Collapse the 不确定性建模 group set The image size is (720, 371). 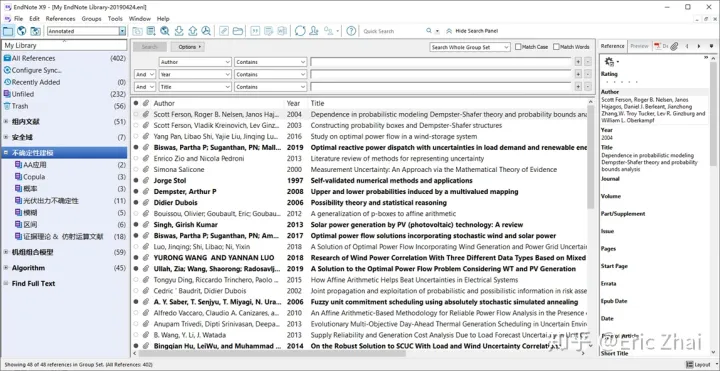6,153
